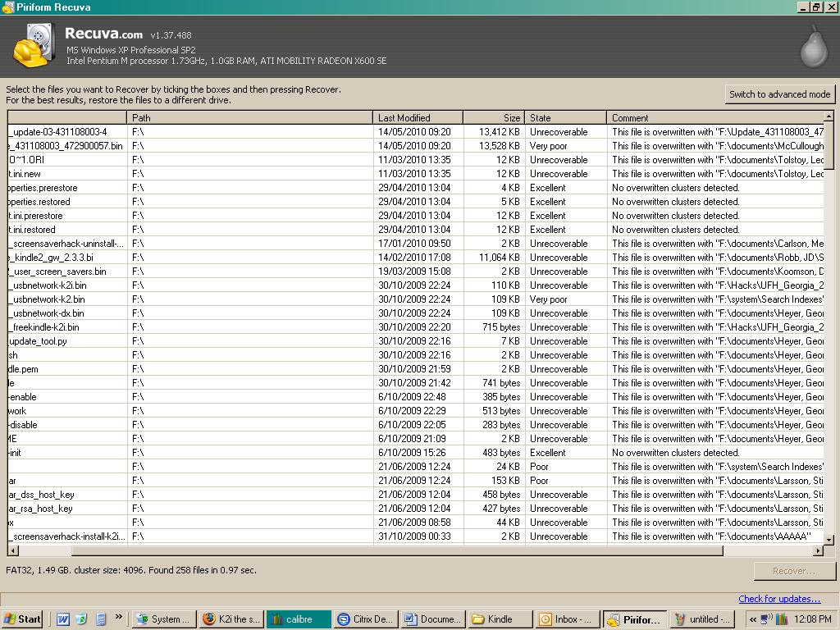
Task: Sort the list by Size column
Action: 493,118
